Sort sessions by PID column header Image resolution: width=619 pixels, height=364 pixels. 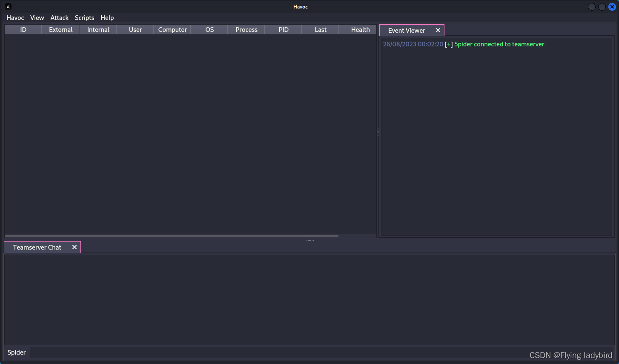tap(284, 30)
